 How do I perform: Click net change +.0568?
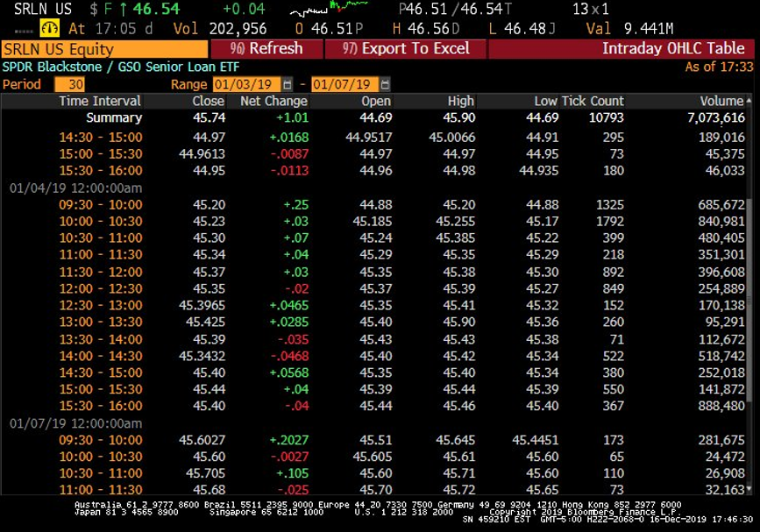(289, 372)
